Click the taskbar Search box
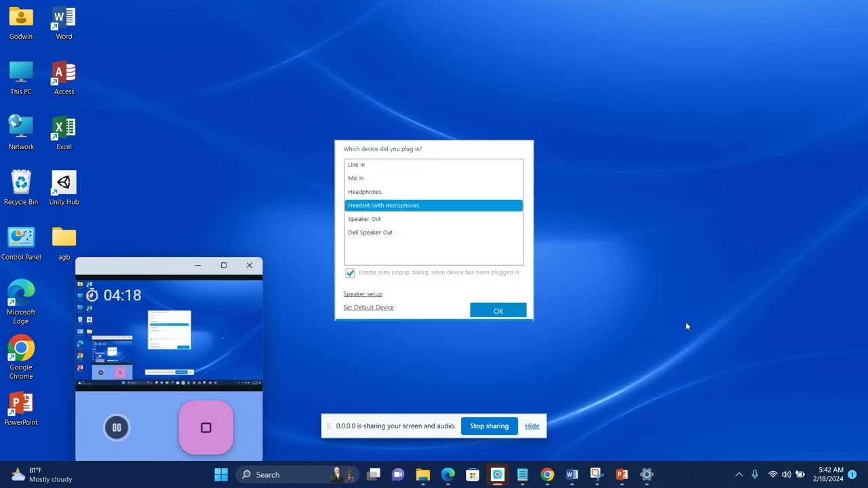Screen dimensions: 868x488 point(297,474)
